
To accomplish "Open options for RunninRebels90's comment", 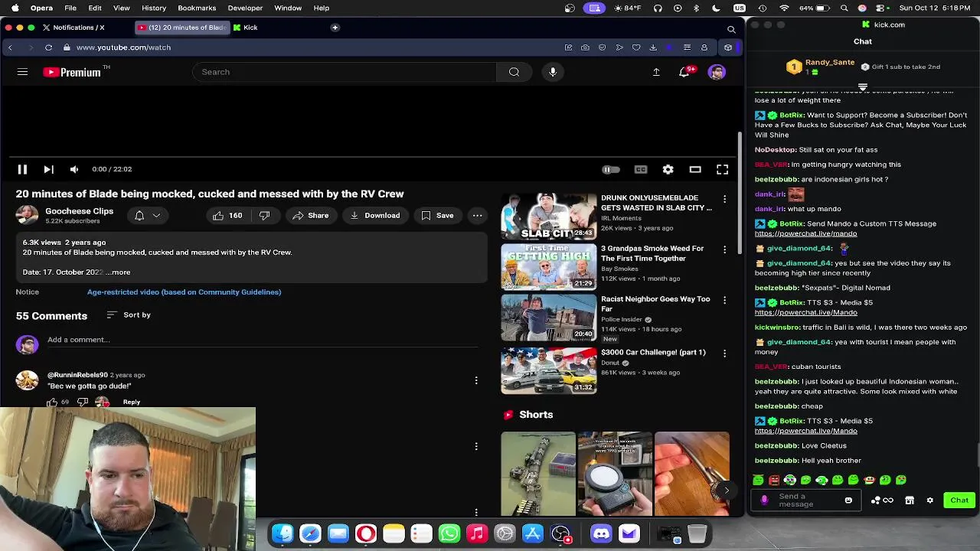I will [x=476, y=380].
